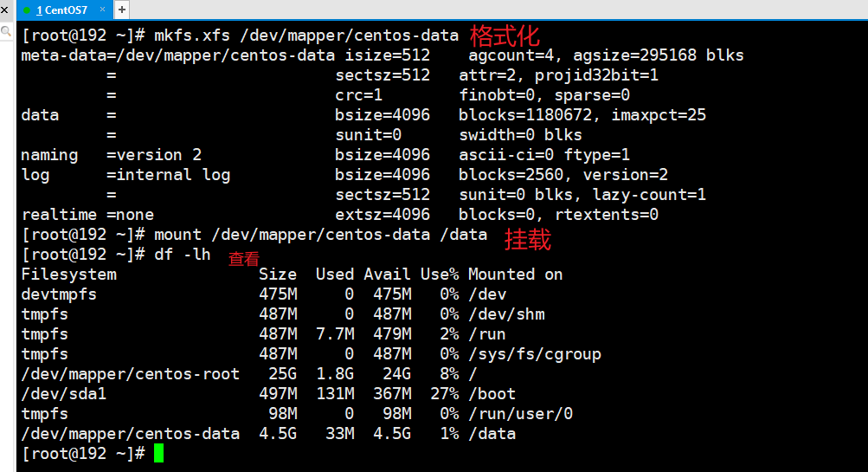The width and height of the screenshot is (868, 472).
Task: Click the /data mount point in df output
Action: 492,434
